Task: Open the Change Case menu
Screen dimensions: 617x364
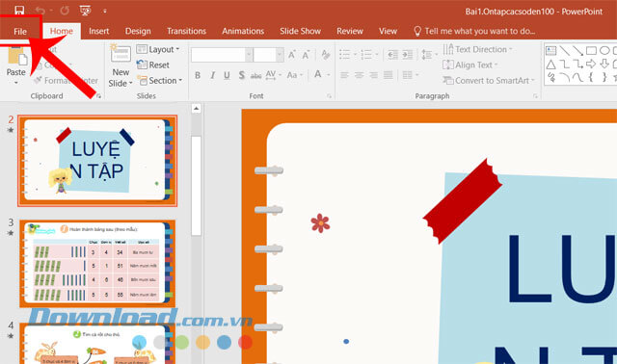Action: tap(294, 75)
